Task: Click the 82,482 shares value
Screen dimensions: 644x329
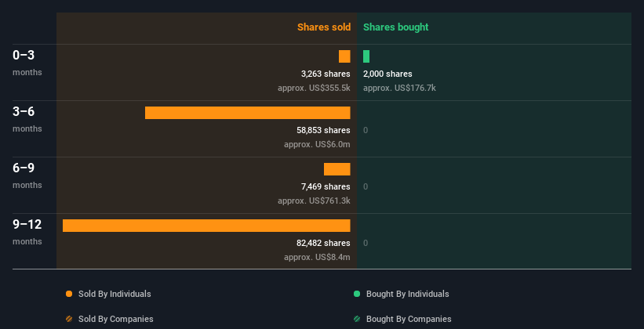Action: tap(324, 244)
